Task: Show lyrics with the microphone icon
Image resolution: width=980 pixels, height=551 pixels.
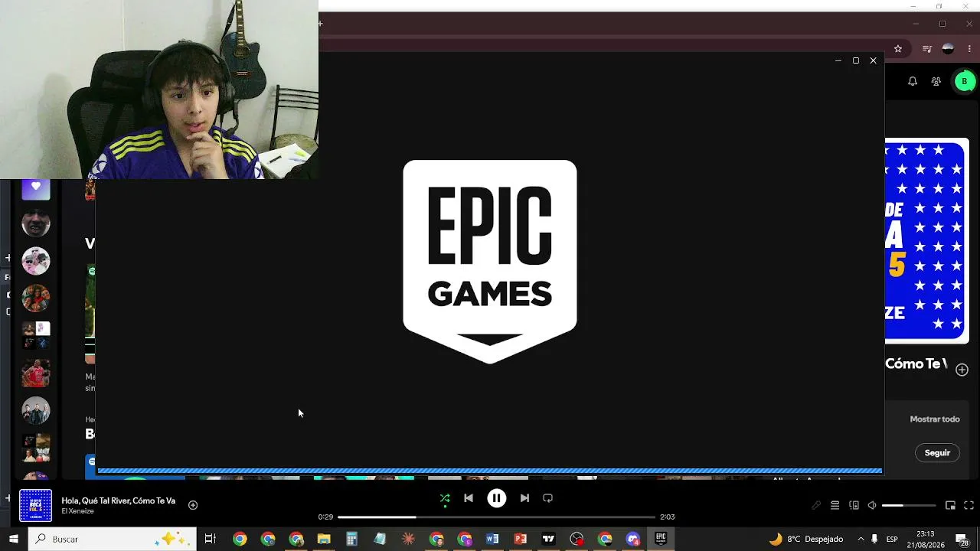Action: pyautogui.click(x=816, y=506)
